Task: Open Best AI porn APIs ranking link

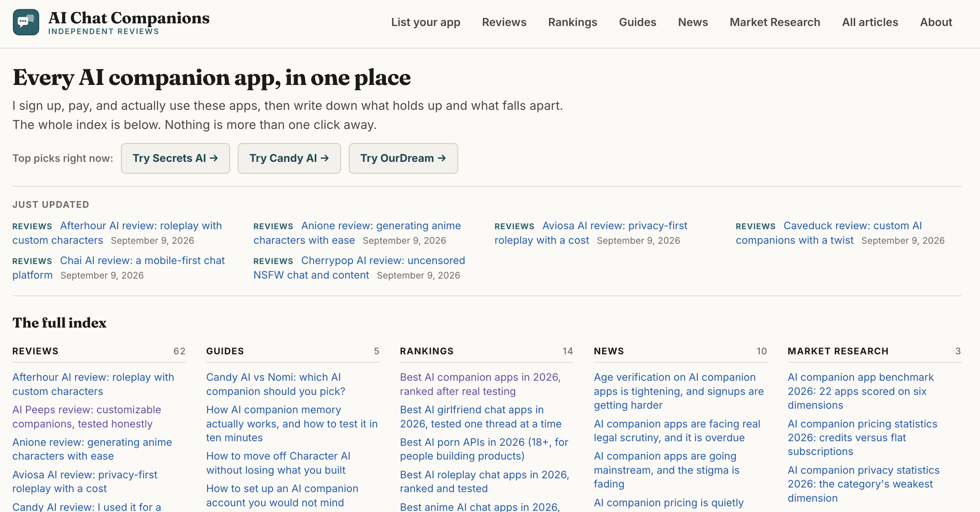Action: [x=484, y=449]
